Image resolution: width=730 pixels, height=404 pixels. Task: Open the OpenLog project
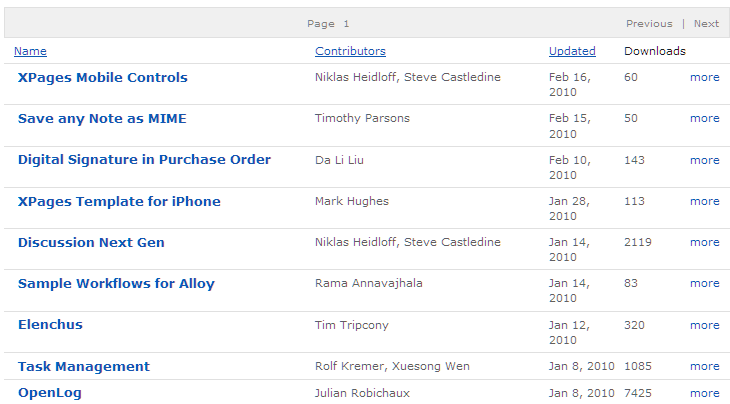pyautogui.click(x=50, y=393)
